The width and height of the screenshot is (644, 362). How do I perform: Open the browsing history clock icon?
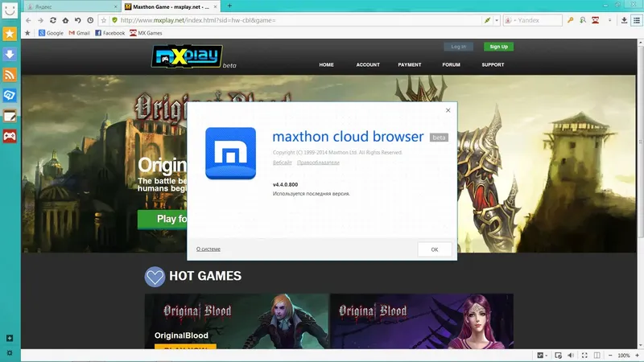click(x=90, y=20)
